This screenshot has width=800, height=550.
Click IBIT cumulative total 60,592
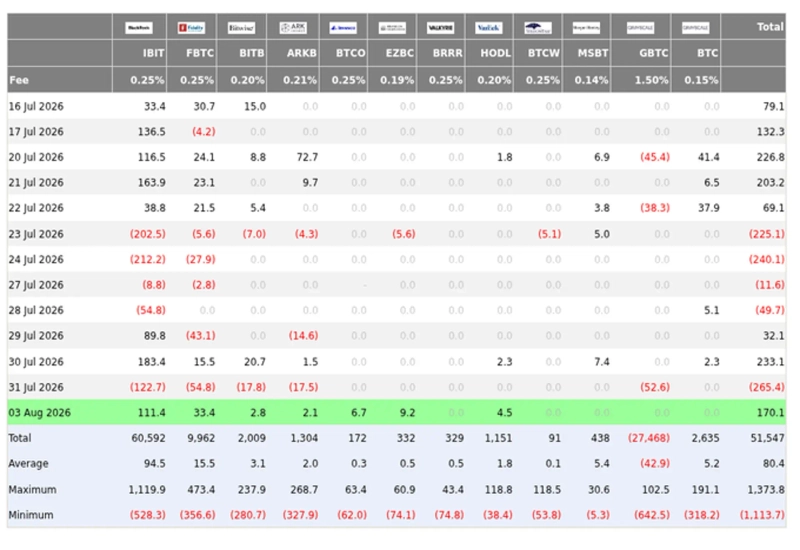(148, 438)
